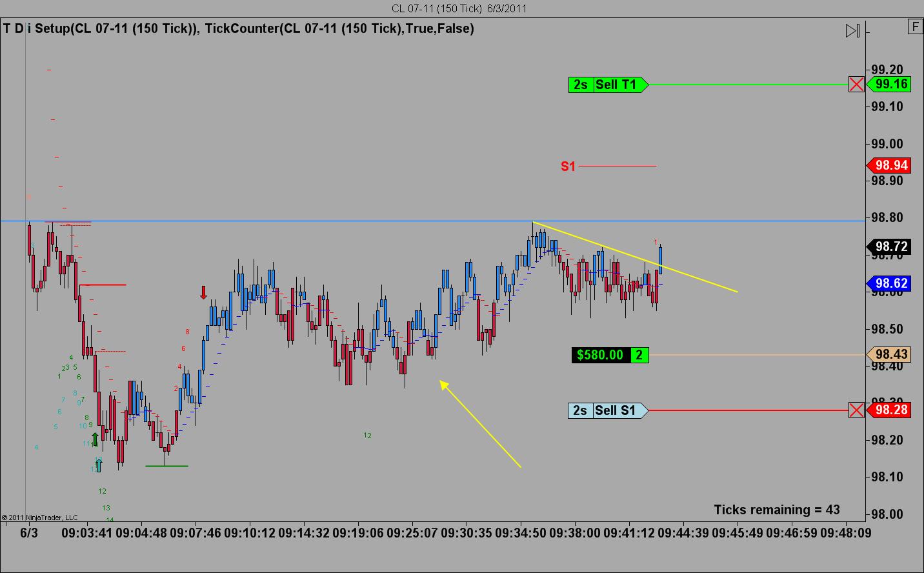Click the i letter in chart header
The height and width of the screenshot is (573, 924).
tap(30, 28)
